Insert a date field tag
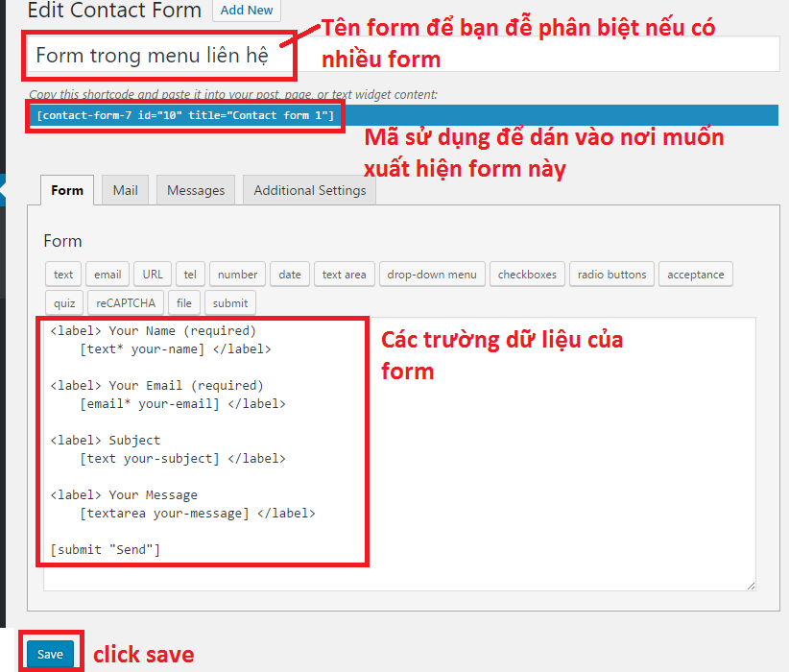This screenshot has width=789, height=672. [290, 275]
